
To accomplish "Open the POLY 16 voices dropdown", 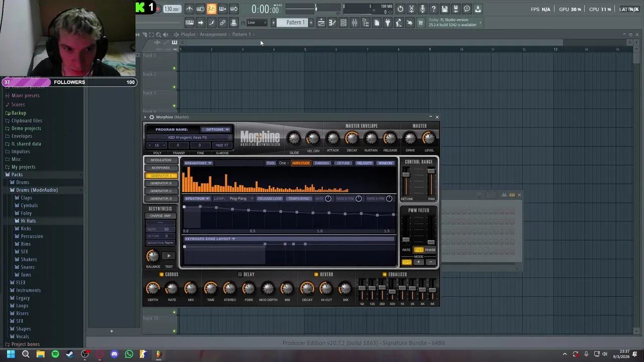I will pyautogui.click(x=157, y=145).
